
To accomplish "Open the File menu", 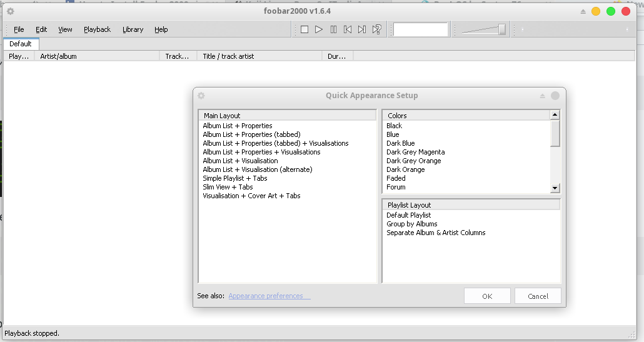I will [x=19, y=29].
